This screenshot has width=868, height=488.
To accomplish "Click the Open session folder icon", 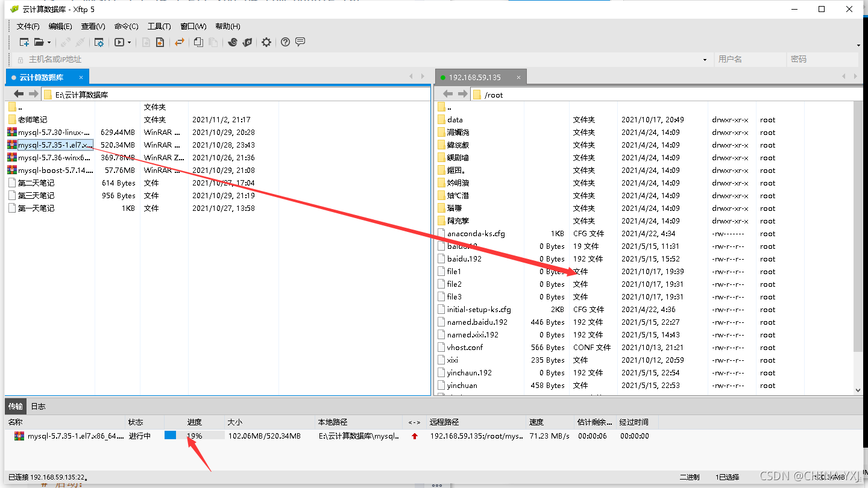I will 39,42.
